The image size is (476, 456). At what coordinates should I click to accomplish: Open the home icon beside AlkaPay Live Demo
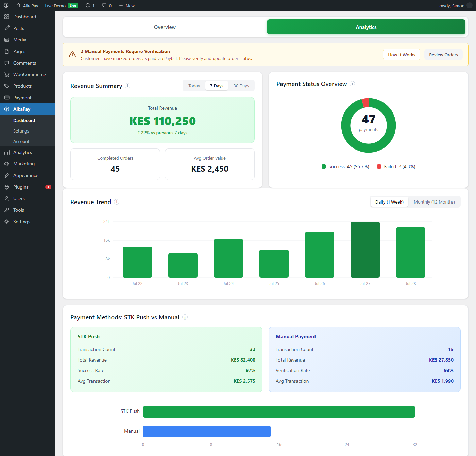coord(18,5)
